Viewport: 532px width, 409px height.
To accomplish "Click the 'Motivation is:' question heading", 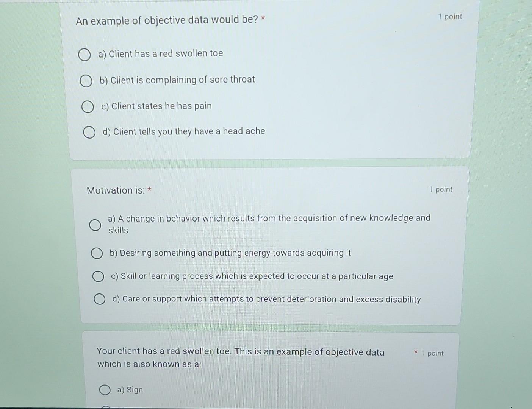I will point(116,190).
